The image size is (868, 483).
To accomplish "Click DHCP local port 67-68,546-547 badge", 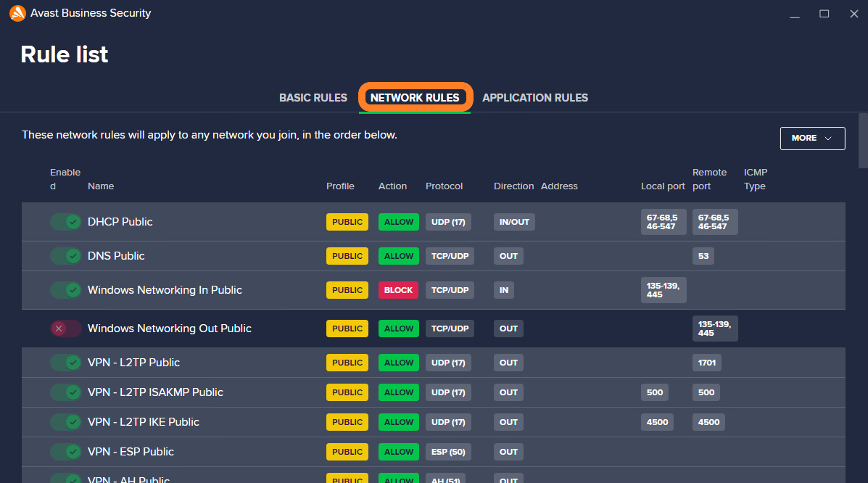I will [x=664, y=222].
